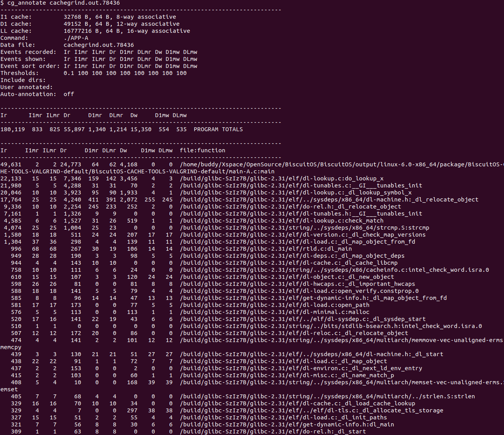The image size is (504, 435).
Task: Click the ./APP-A command value
Action: [x=76, y=38]
